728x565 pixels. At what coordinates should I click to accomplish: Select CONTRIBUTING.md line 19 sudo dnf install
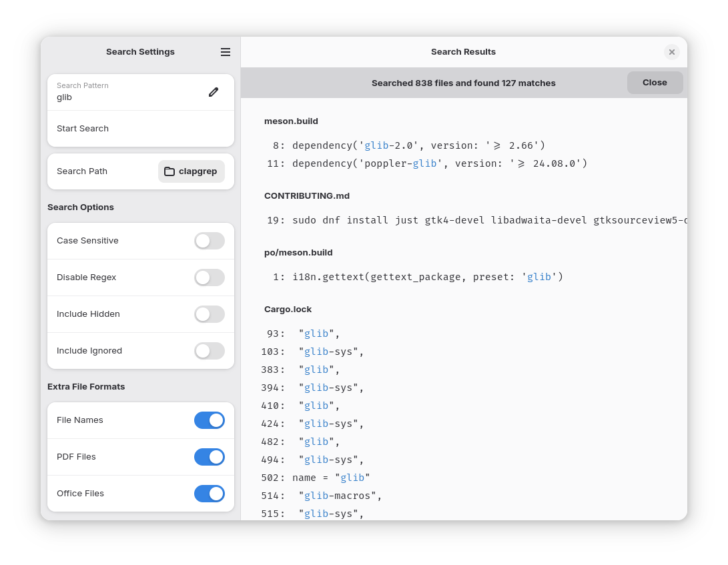(x=476, y=221)
